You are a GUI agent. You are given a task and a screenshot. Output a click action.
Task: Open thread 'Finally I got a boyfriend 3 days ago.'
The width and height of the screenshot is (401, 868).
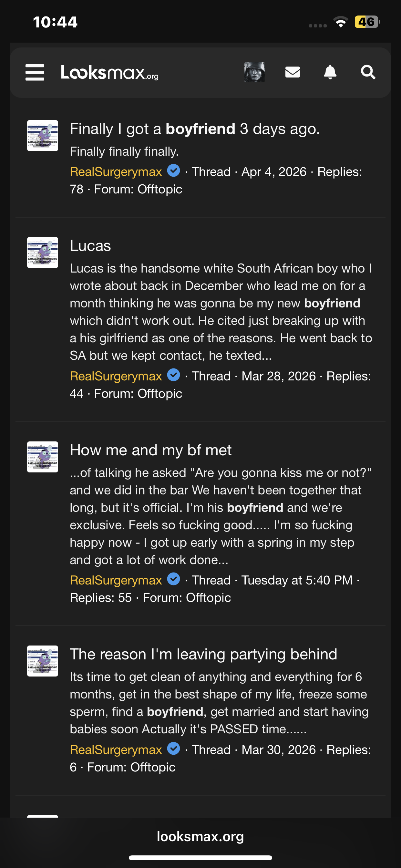[195, 129]
